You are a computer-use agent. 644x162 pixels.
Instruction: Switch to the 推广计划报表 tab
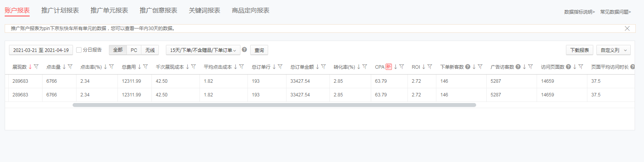point(60,11)
